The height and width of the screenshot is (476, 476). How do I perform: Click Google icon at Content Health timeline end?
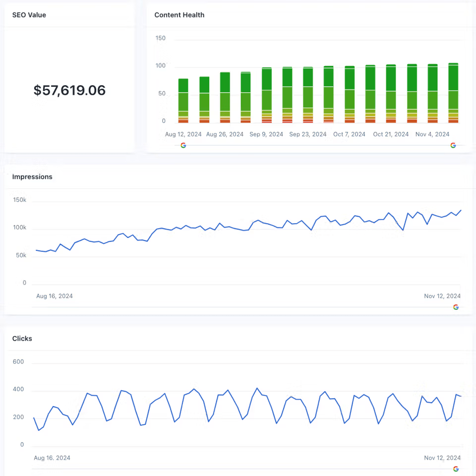(453, 145)
